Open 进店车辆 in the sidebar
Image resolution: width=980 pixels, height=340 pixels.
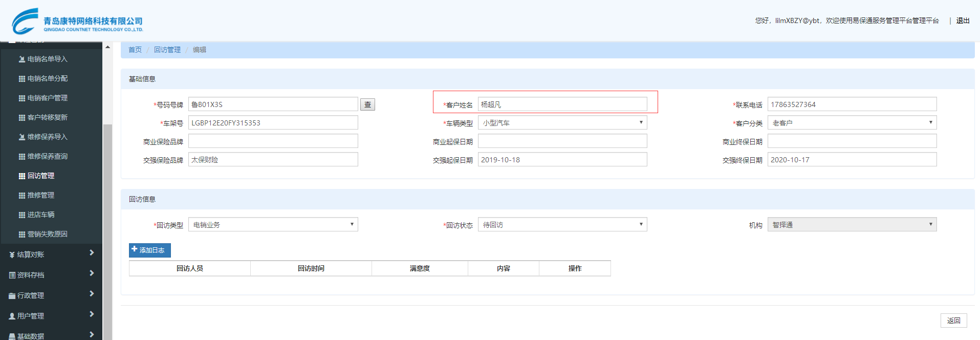[41, 215]
